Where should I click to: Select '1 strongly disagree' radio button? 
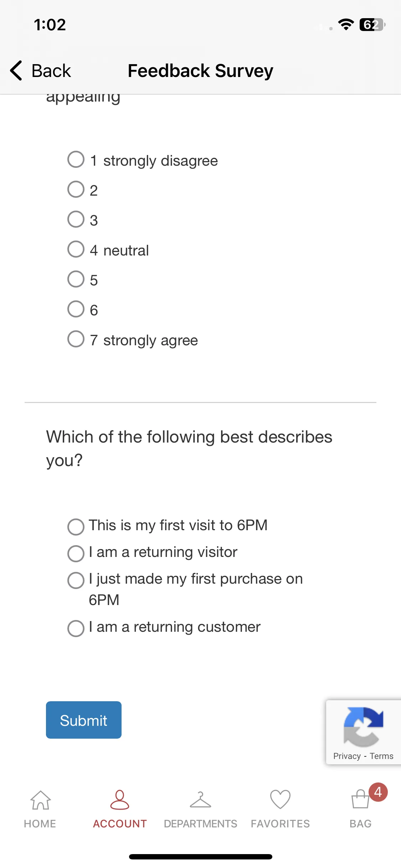pyautogui.click(x=76, y=159)
